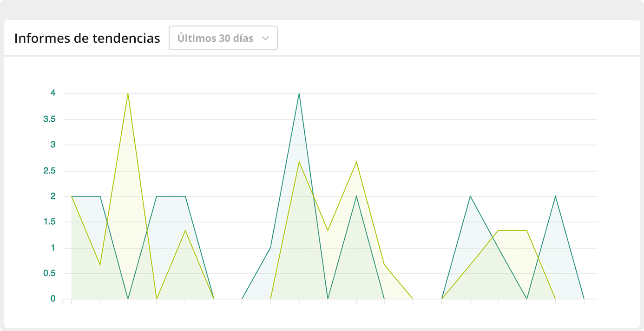This screenshot has height=331, width=644.
Task: Click the "3.5" y-axis label
Action: (49, 119)
